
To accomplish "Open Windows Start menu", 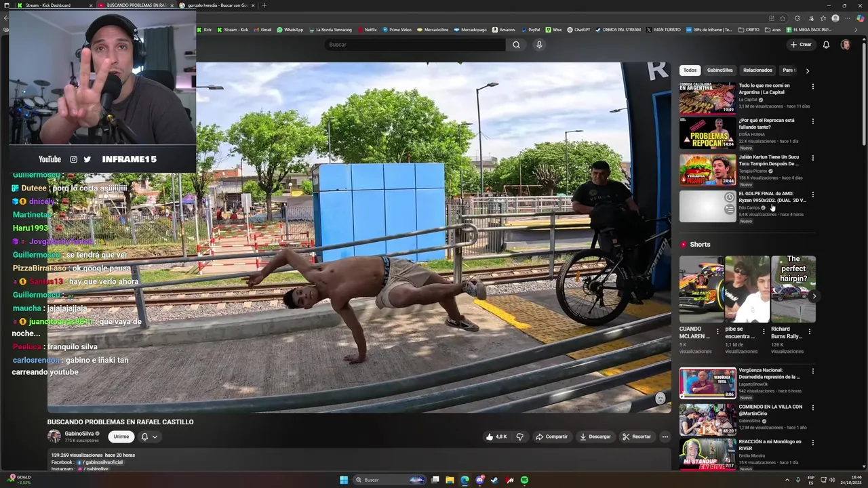I will click(344, 480).
